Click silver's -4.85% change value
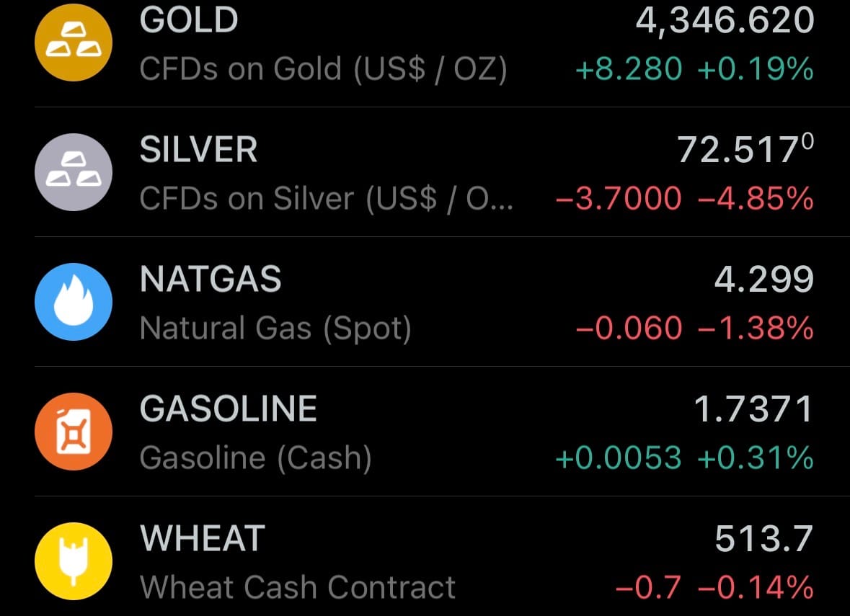The height and width of the screenshot is (616, 850). [756, 199]
